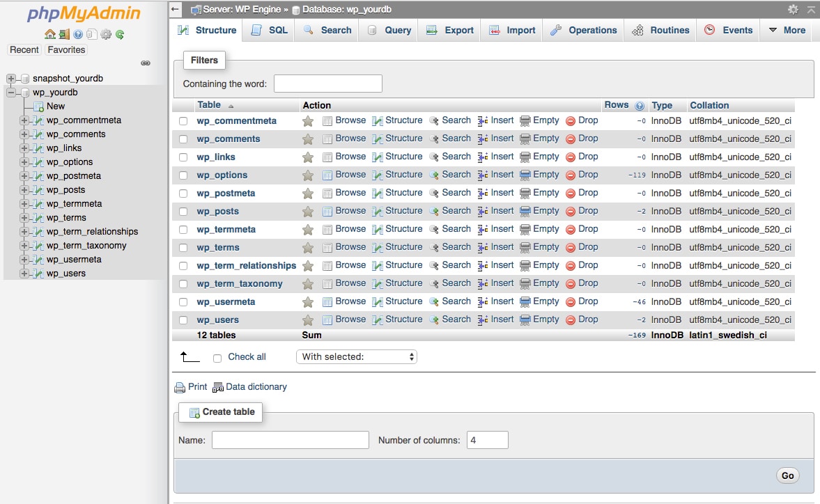The image size is (820, 504).
Task: Focus the Number of columns field
Action: [x=488, y=440]
